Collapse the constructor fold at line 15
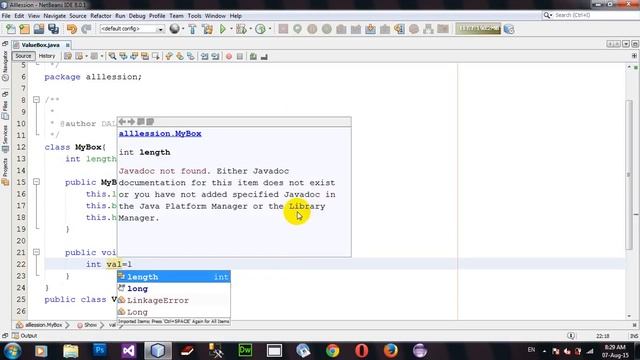Image resolution: width=640 pixels, height=360 pixels. [36, 182]
